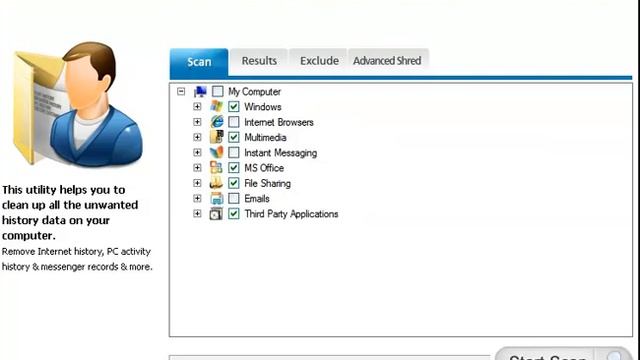The height and width of the screenshot is (360, 640).
Task: Click the Third Party Applications icon
Action: pos(216,213)
